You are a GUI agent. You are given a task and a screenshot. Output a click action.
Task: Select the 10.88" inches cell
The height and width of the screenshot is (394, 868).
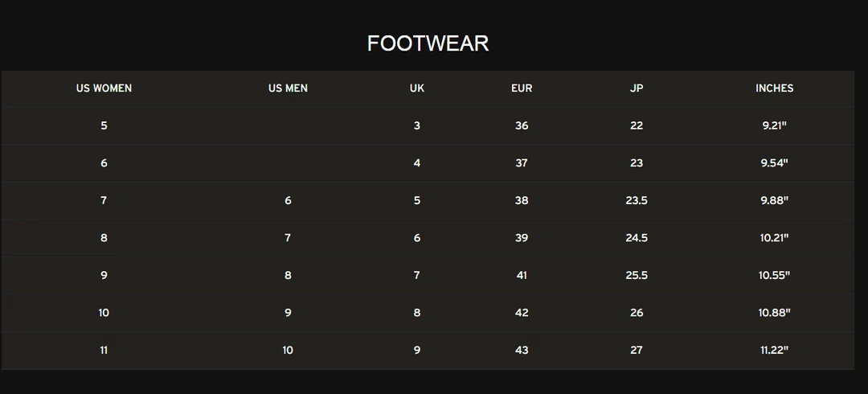click(774, 313)
